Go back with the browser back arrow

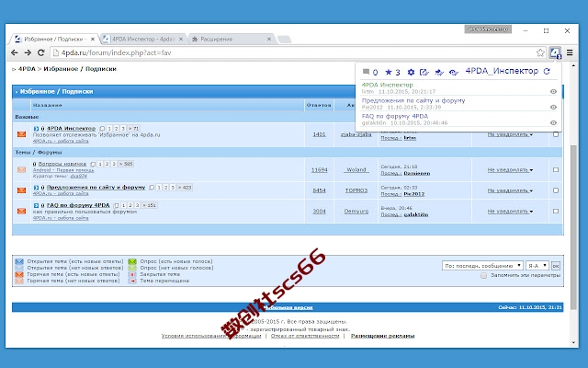[15, 53]
